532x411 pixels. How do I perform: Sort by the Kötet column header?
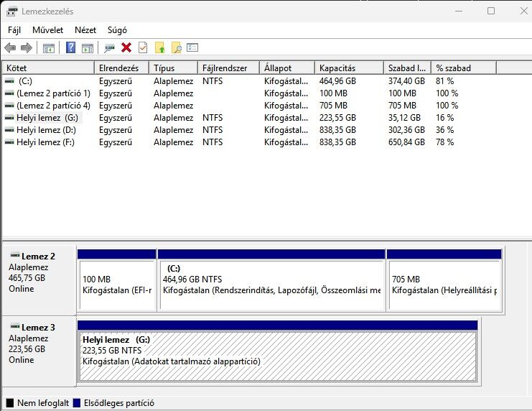(x=48, y=68)
